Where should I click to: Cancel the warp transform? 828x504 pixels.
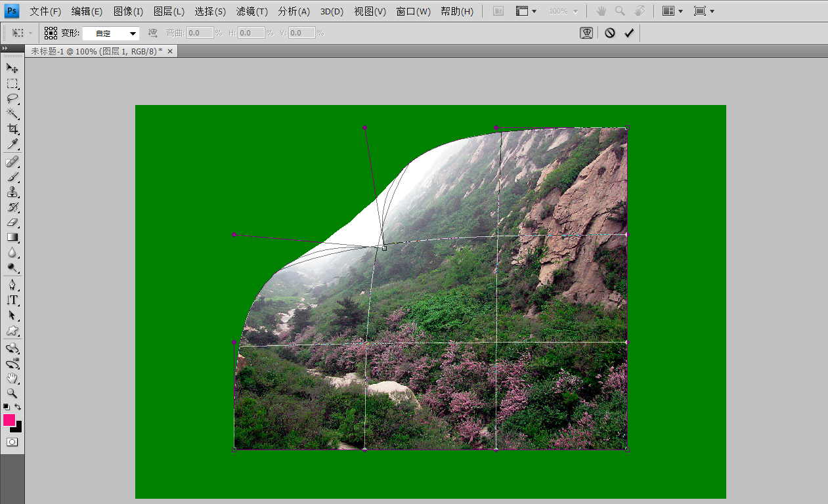610,33
